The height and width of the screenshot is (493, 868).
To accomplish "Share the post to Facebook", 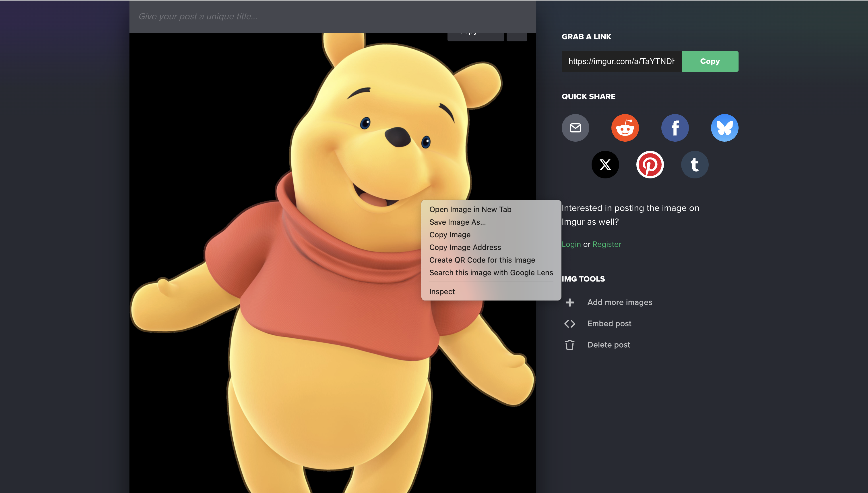I will tap(675, 128).
